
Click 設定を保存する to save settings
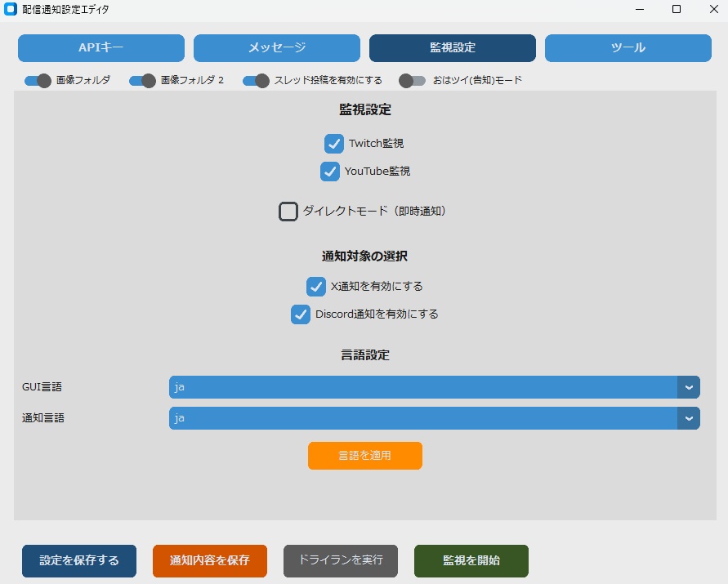coord(78,561)
